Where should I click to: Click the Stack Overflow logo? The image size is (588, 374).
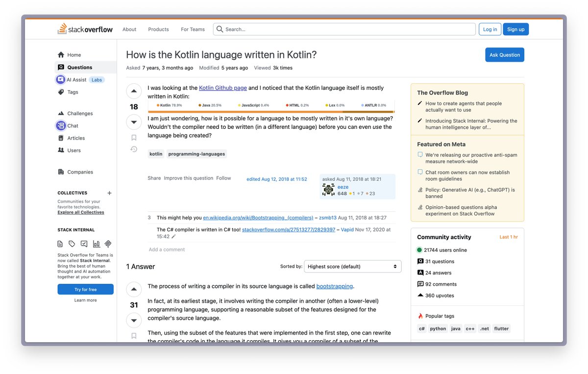85,29
